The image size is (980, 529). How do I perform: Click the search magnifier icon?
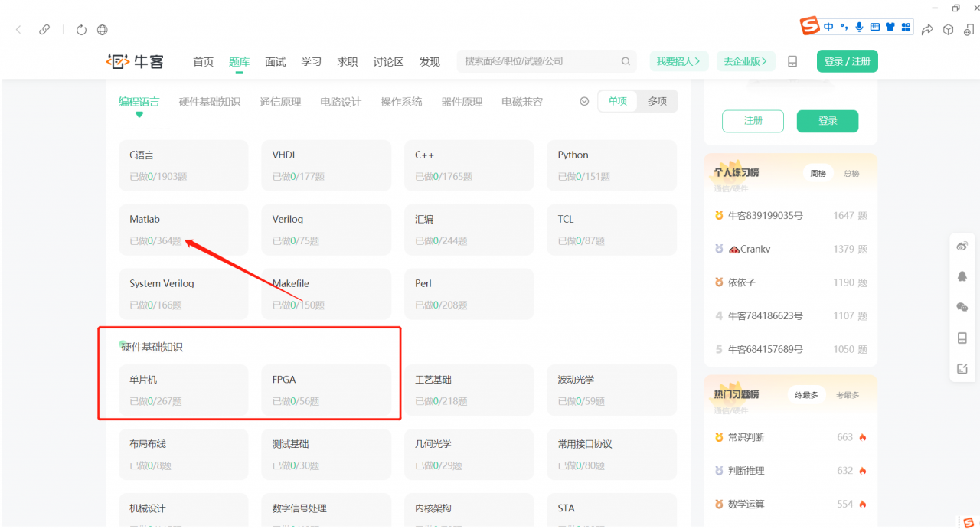626,61
